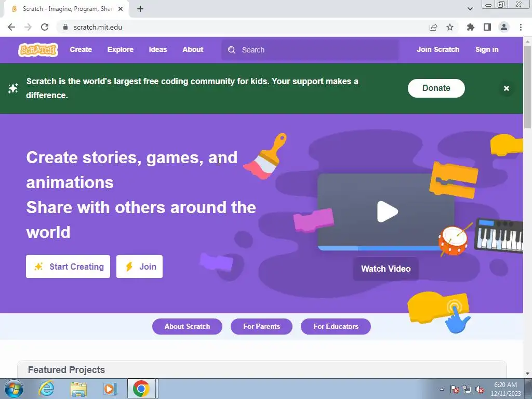Click the search magnifier icon
The image size is (532, 399).
(232, 50)
